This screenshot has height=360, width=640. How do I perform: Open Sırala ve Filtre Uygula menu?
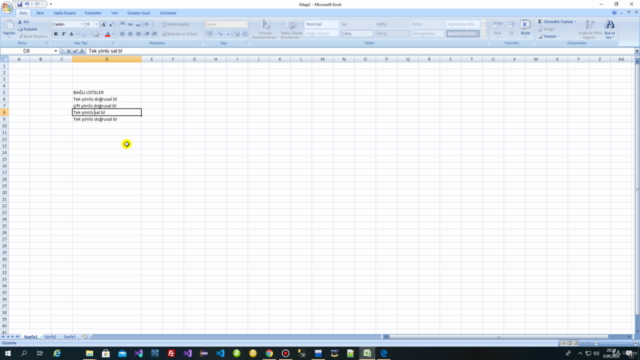[590, 29]
